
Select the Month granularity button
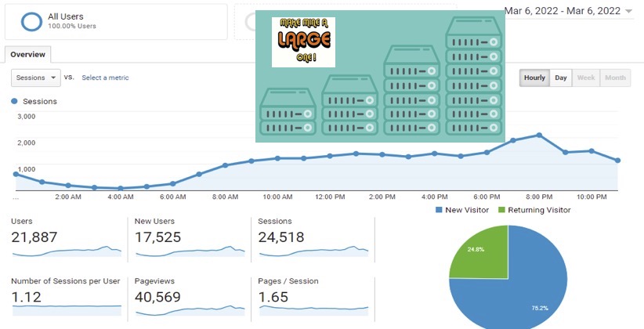click(x=615, y=78)
